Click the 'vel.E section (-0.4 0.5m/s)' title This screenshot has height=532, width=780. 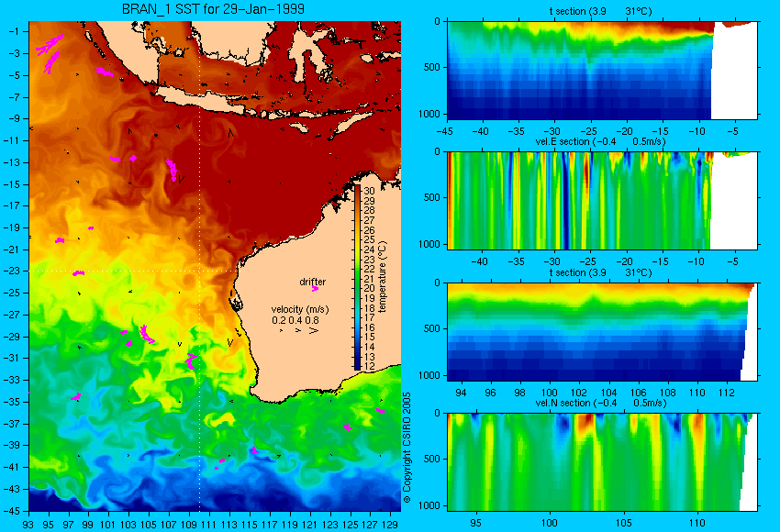tap(600, 141)
